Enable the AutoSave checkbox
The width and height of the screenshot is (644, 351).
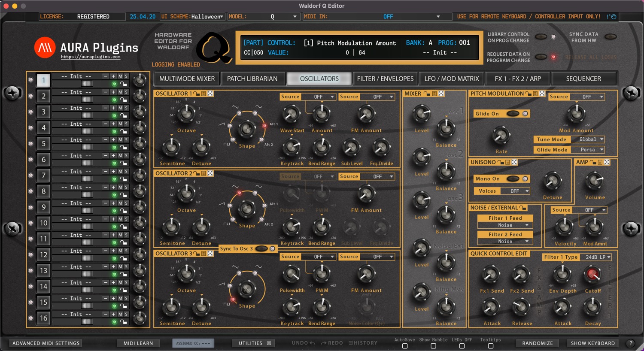click(405, 346)
